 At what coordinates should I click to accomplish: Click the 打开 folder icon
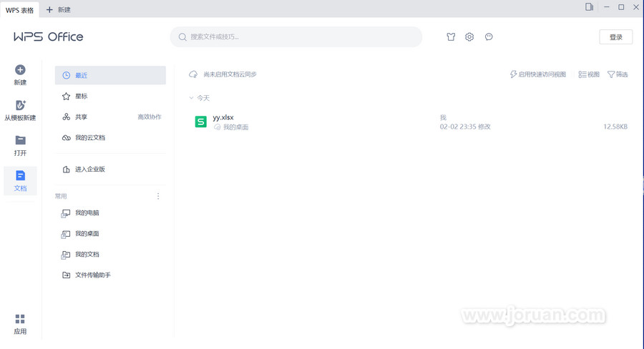[20, 141]
